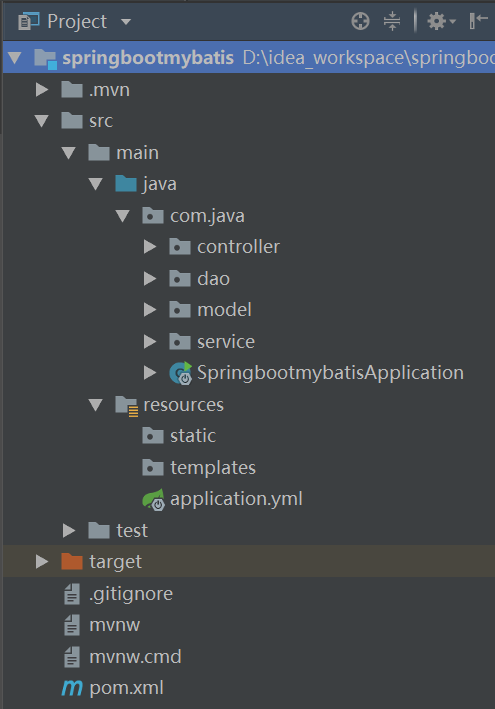Click the model package icon
Image resolution: width=495 pixels, height=709 pixels.
point(180,310)
